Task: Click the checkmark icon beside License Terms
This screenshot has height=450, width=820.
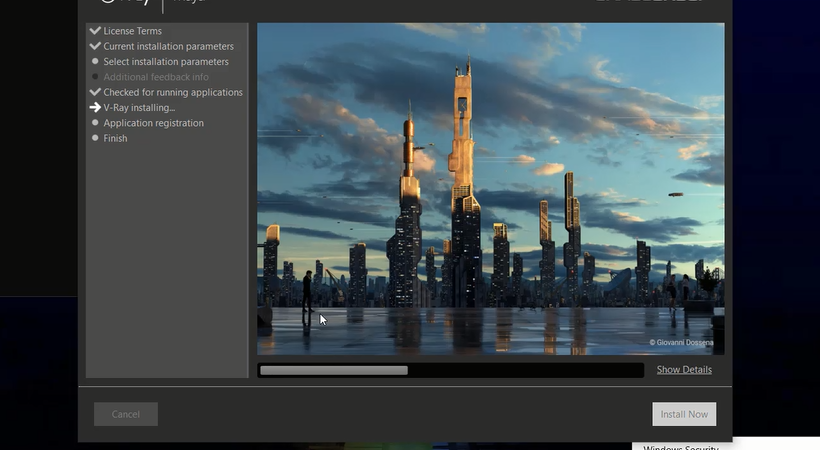Action: pyautogui.click(x=95, y=31)
